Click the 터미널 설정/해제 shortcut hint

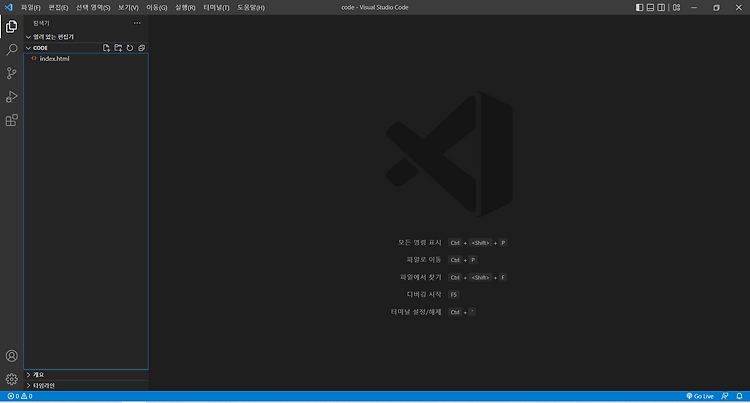click(416, 312)
